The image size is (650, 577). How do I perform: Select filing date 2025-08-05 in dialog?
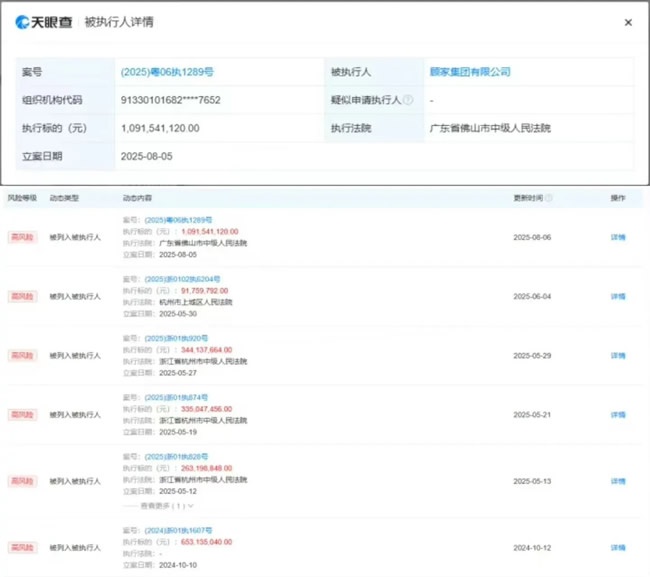(146, 156)
